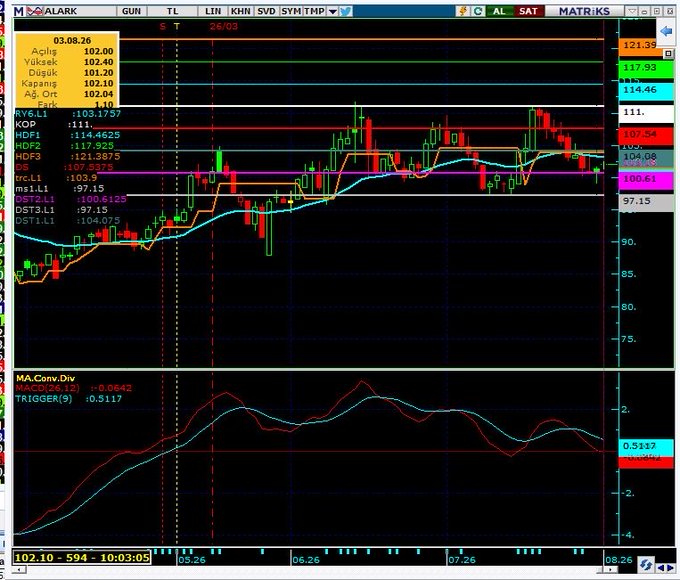The width and height of the screenshot is (680, 580).
Task: Open the Twitter bird icon
Action: point(346,11)
